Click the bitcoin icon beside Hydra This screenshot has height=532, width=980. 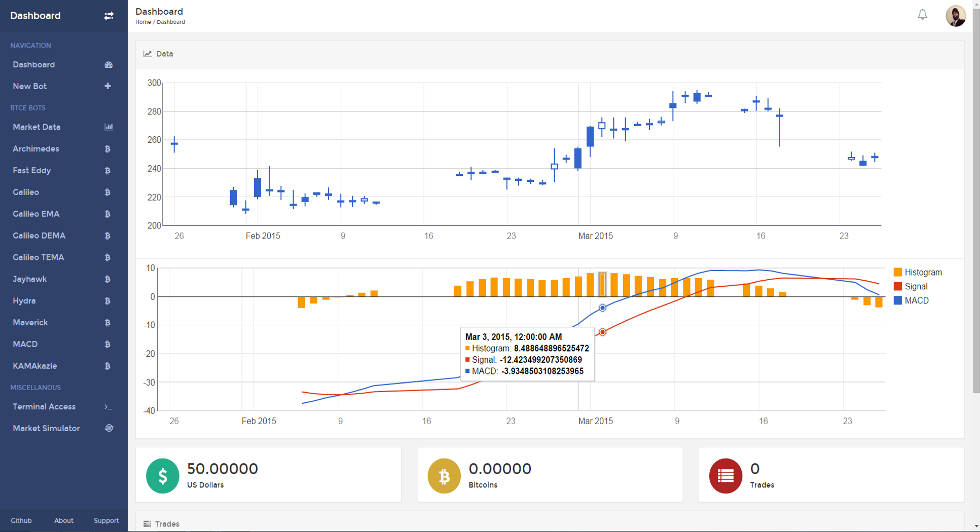pos(107,301)
